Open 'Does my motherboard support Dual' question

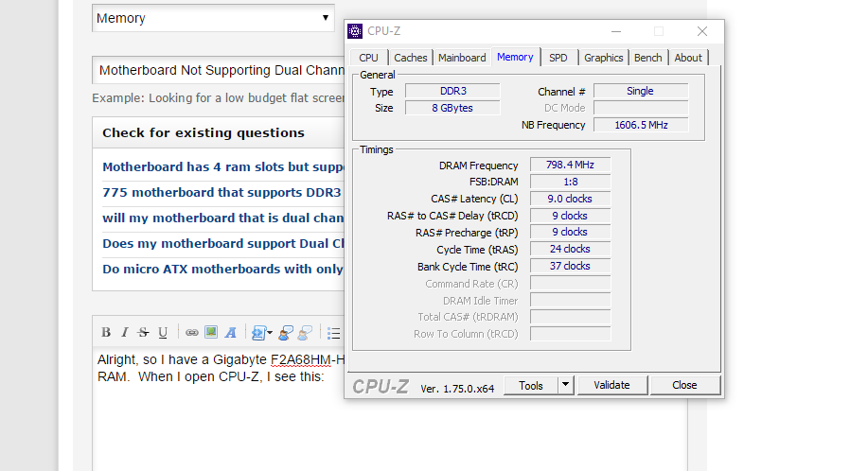(223, 243)
